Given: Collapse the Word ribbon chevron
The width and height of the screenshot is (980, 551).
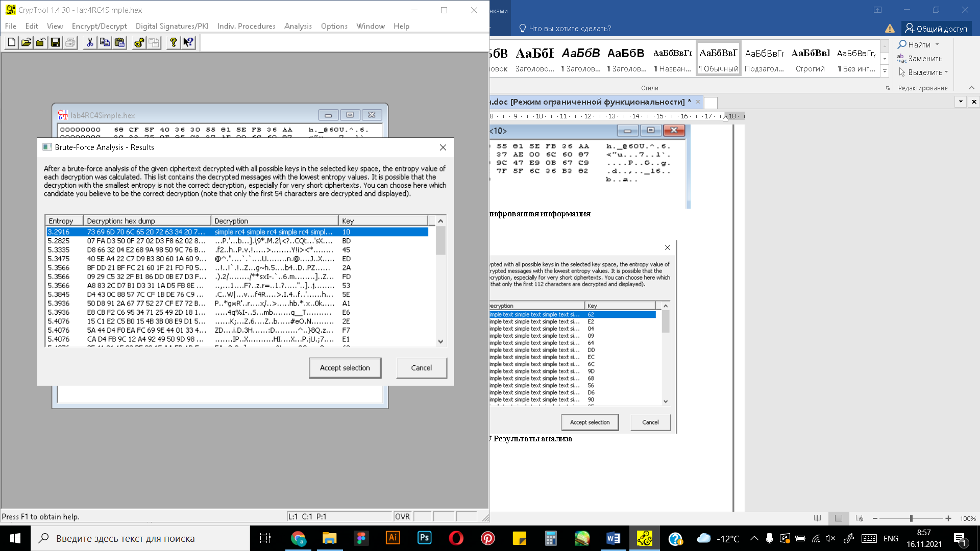Looking at the screenshot, I should coord(971,88).
